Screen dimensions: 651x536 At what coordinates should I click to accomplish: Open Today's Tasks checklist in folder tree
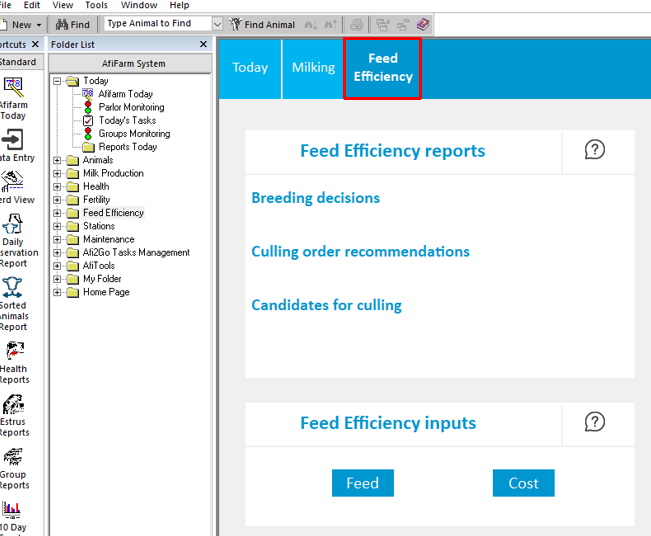point(127,120)
